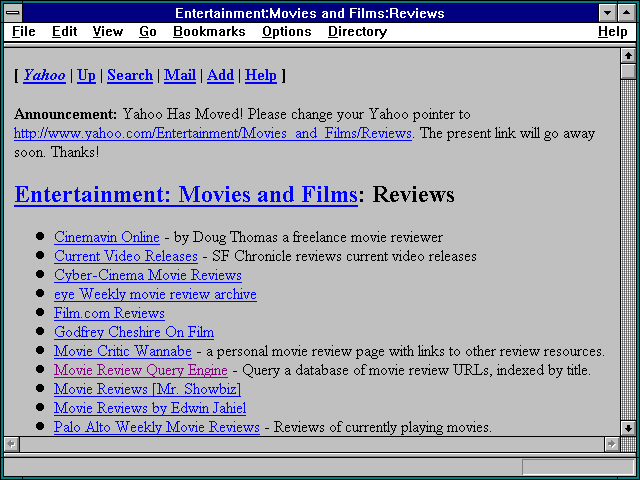
Task: Open the Cinemavin Online link
Action: [x=107, y=237]
